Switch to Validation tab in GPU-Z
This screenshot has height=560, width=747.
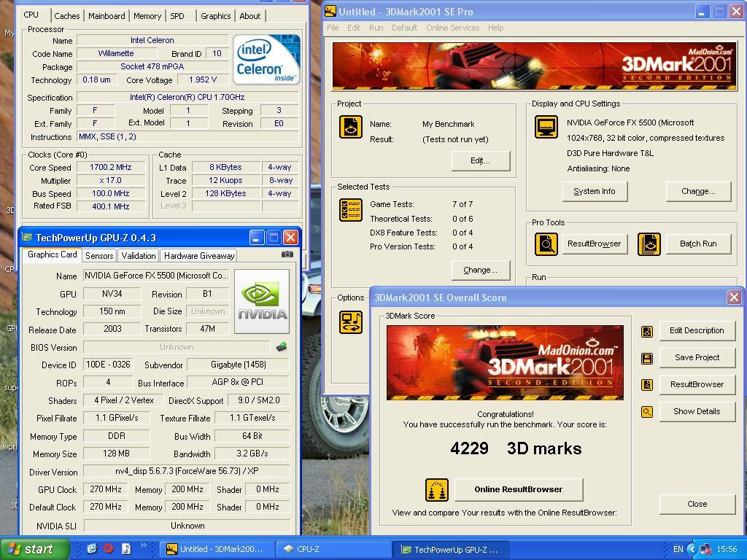coord(138,256)
